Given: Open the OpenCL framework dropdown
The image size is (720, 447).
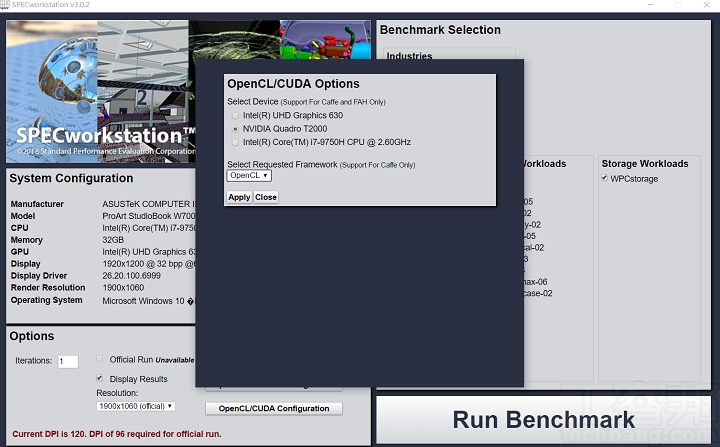Looking at the screenshot, I should point(249,175).
